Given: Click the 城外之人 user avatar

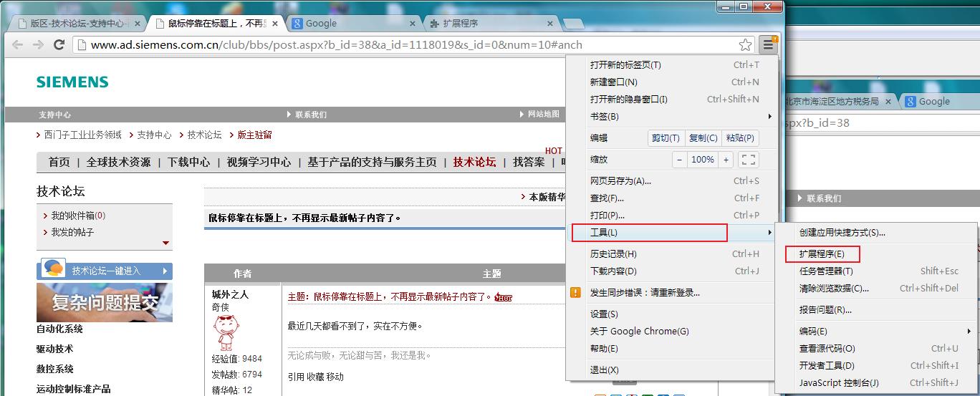Looking at the screenshot, I should (x=226, y=332).
